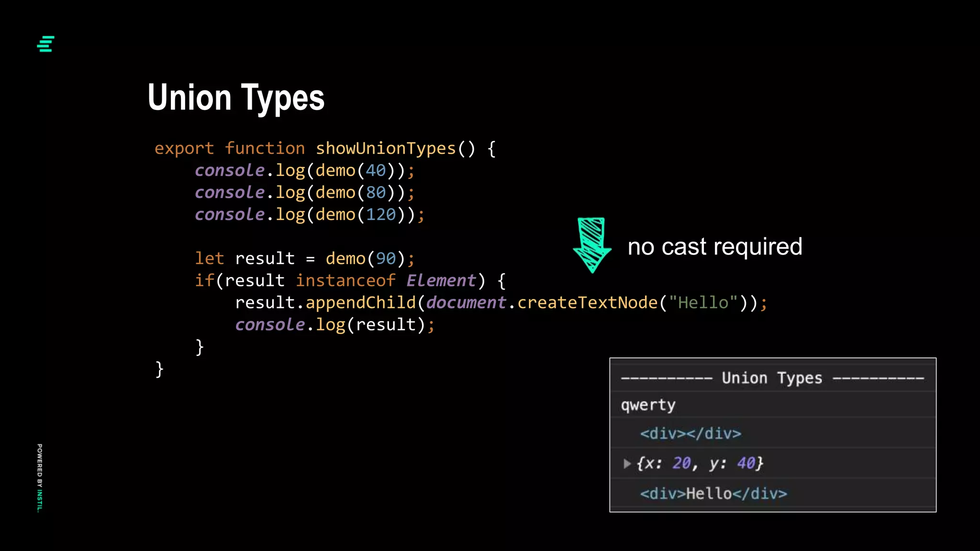This screenshot has width=980, height=551.
Task: Click 'let result = demo(90)' line
Action: pyautogui.click(x=304, y=259)
